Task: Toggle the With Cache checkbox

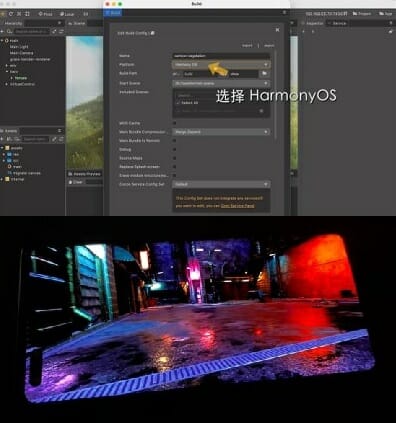Action: point(174,123)
